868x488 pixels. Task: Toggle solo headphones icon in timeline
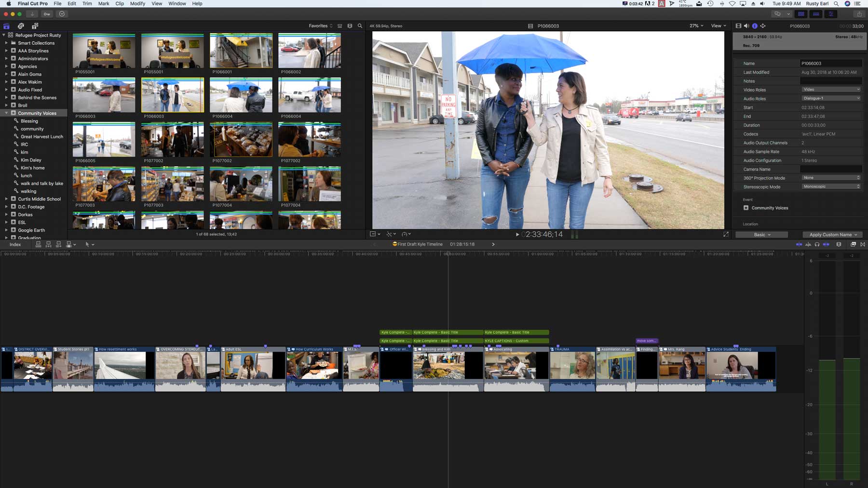coord(817,245)
